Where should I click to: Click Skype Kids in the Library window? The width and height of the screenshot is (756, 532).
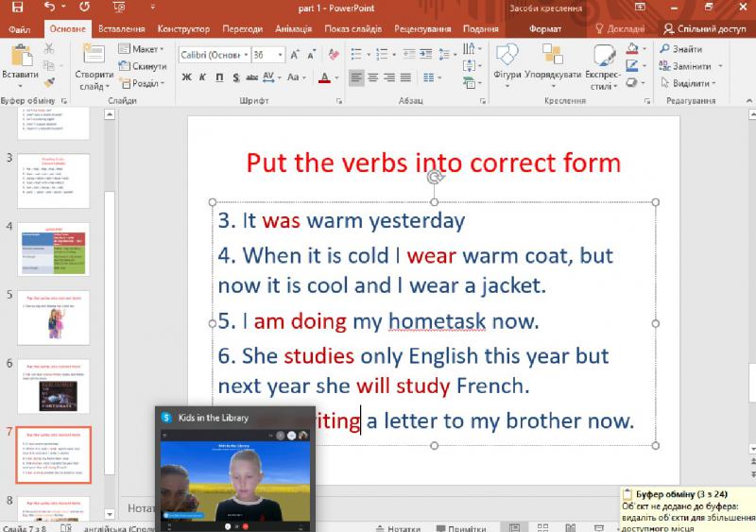click(x=235, y=469)
